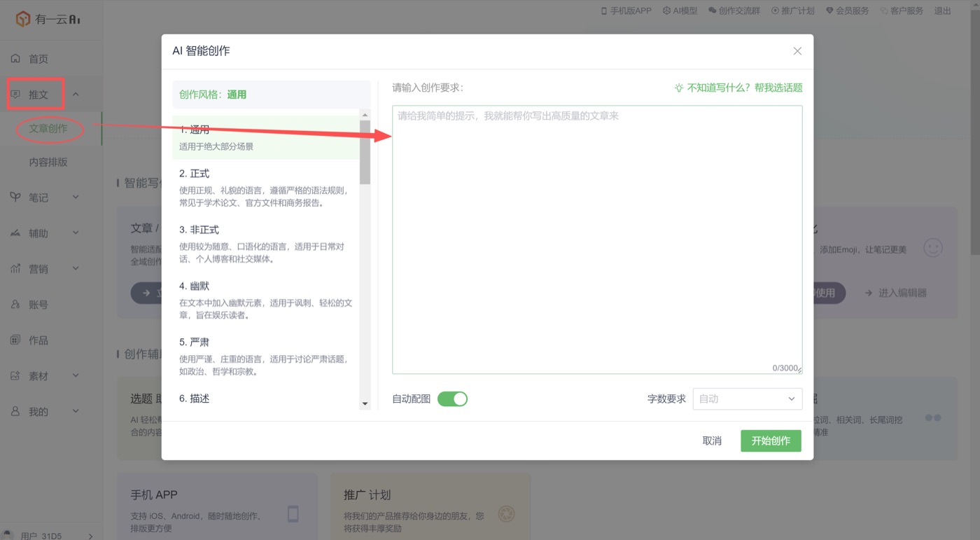Open 手机版APP in top navigation
980x540 pixels.
click(x=626, y=11)
